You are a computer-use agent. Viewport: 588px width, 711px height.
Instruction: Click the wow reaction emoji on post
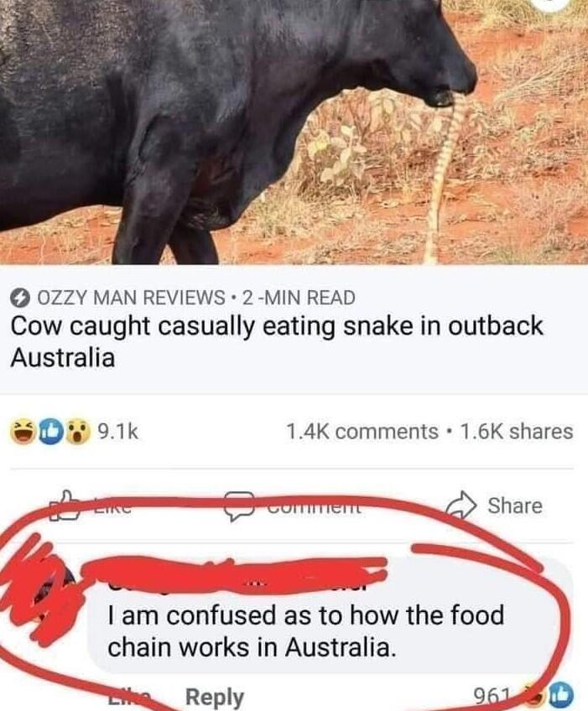(77, 432)
